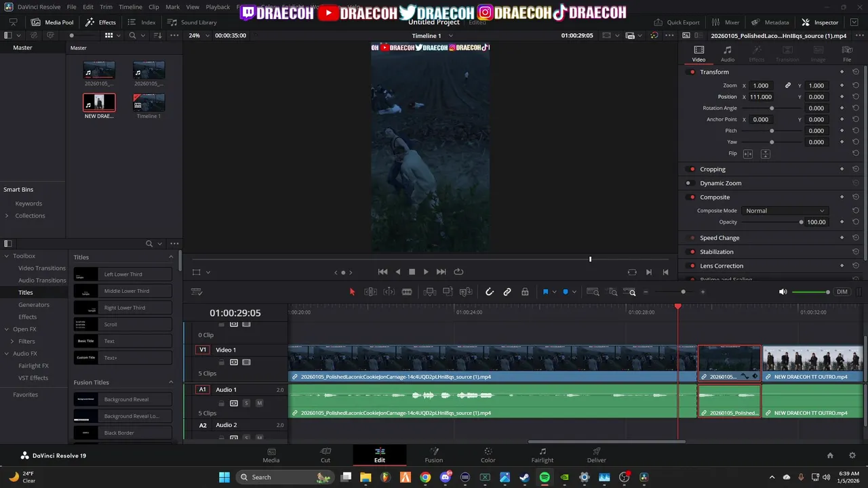868x488 pixels.
Task: Click the Detail Zoom icon
Action: click(613, 292)
